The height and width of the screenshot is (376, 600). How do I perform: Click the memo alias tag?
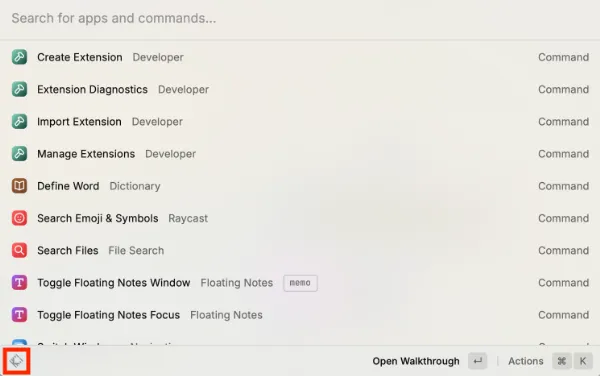pos(300,283)
